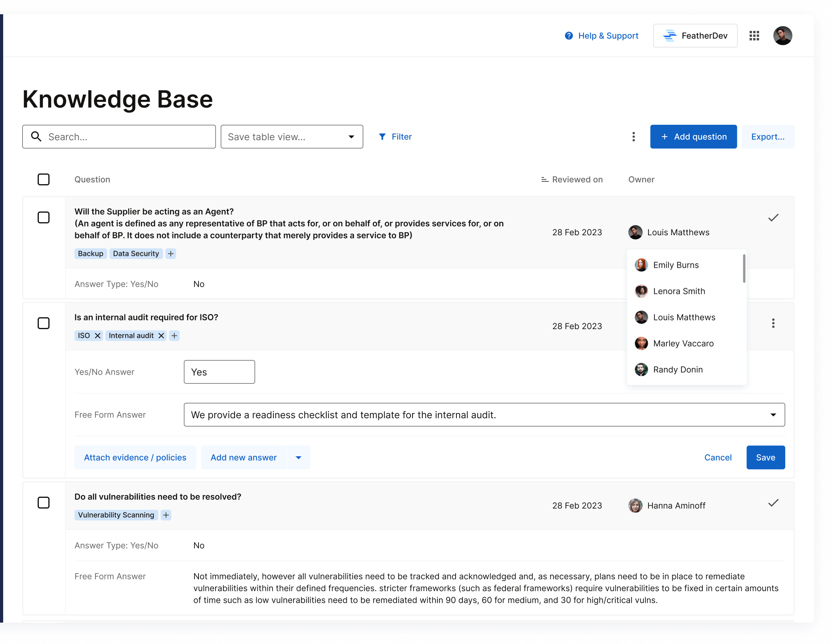This screenshot has width=832, height=644.
Task: Check the vulnerabilities question checkbox
Action: [44, 503]
